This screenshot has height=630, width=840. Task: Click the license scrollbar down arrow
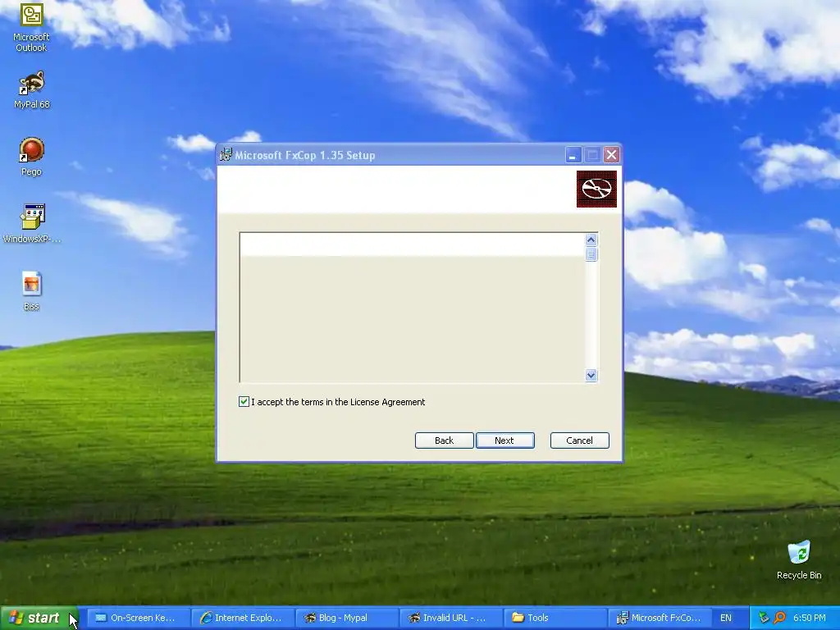591,375
